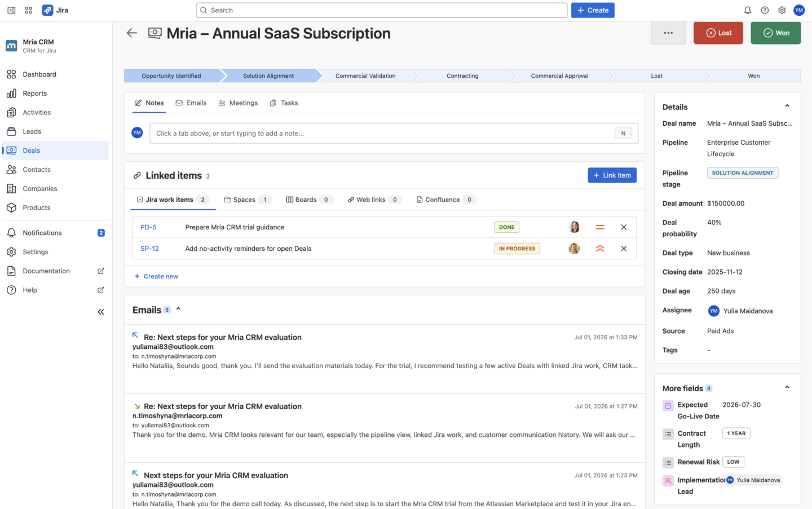Click the Yulia Maidanova assignee value
The height and width of the screenshot is (509, 812).
point(740,311)
